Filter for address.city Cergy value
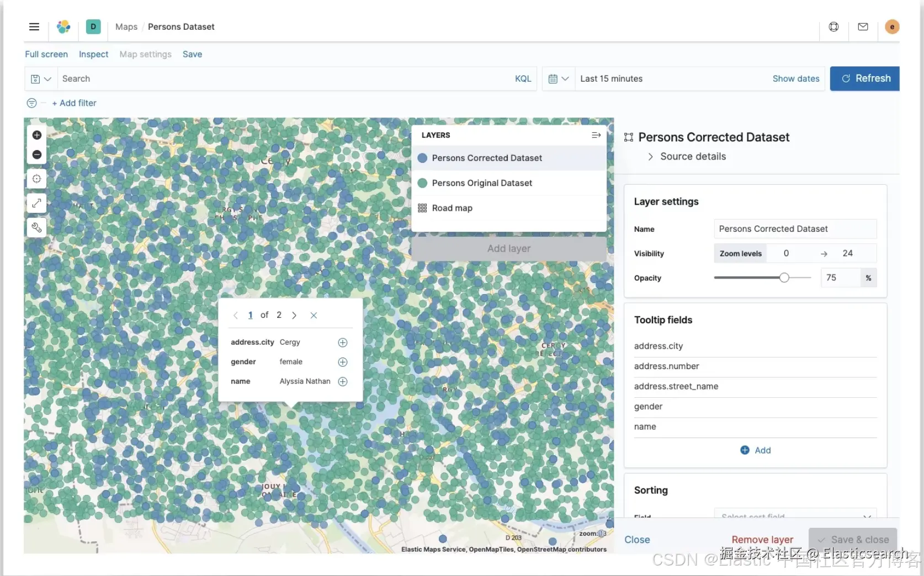 [342, 343]
